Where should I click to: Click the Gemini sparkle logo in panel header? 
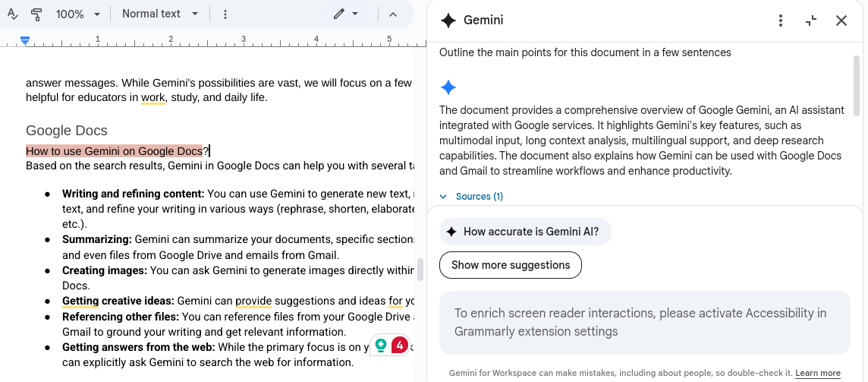[x=448, y=21]
